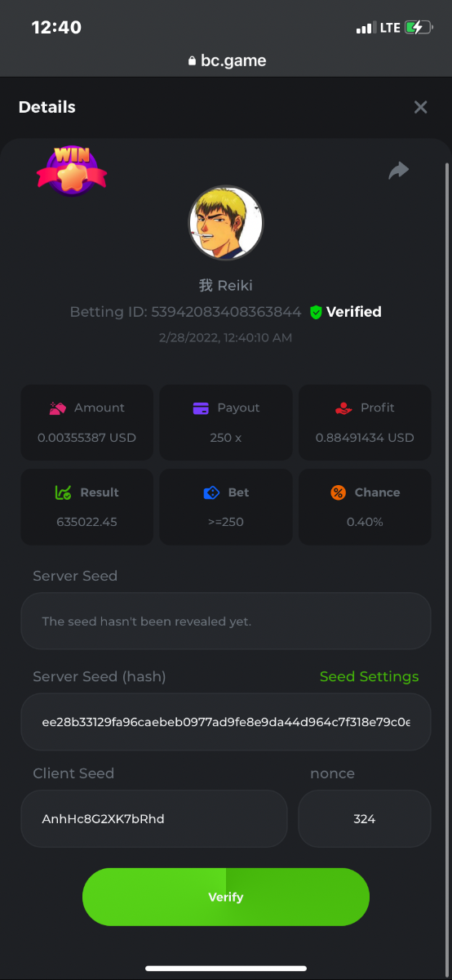The image size is (452, 980).
Task: Tap the purple Payout card icon
Action: click(x=201, y=408)
